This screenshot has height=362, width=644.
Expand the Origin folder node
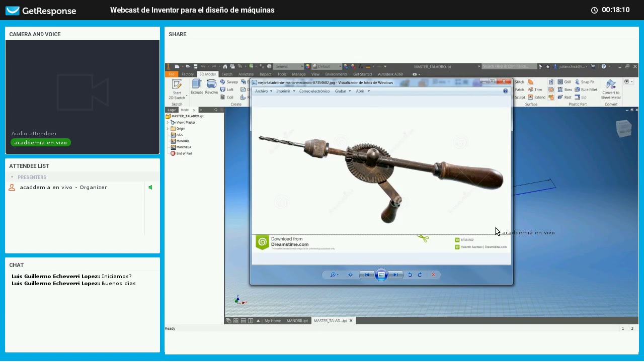point(168,129)
